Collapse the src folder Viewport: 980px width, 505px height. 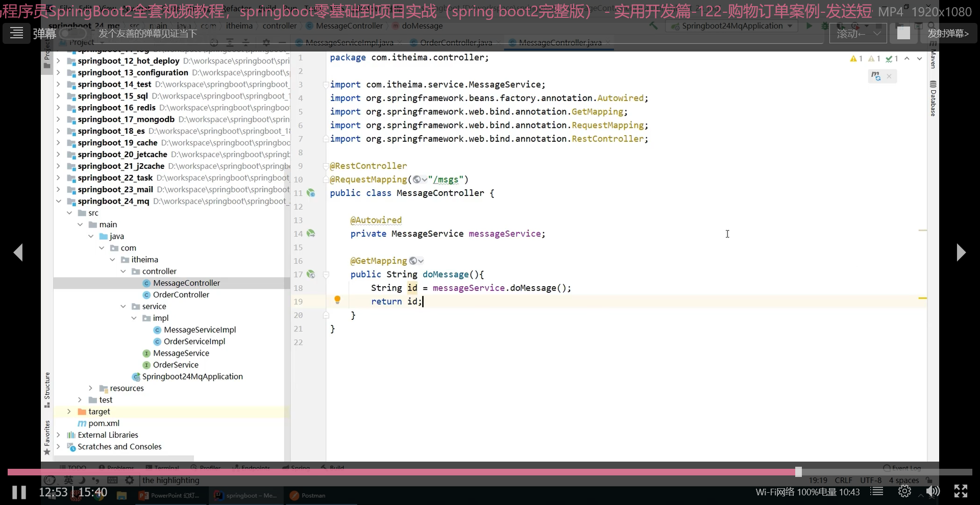tap(69, 213)
